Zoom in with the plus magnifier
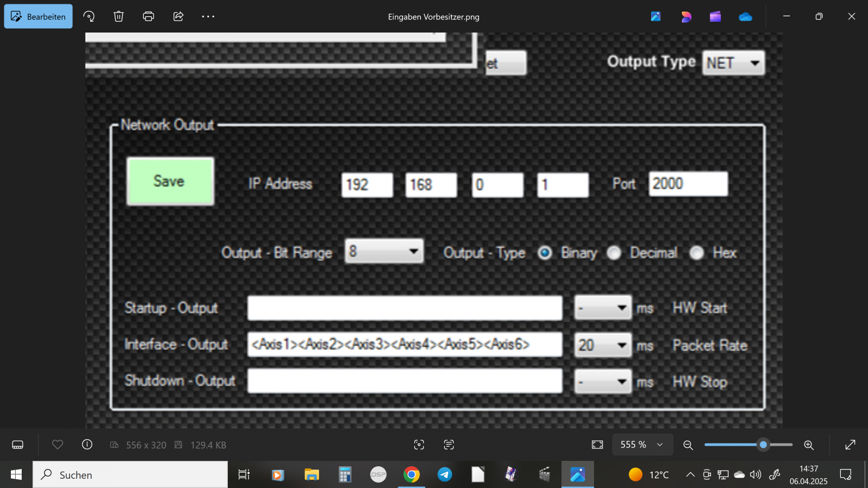 808,445
